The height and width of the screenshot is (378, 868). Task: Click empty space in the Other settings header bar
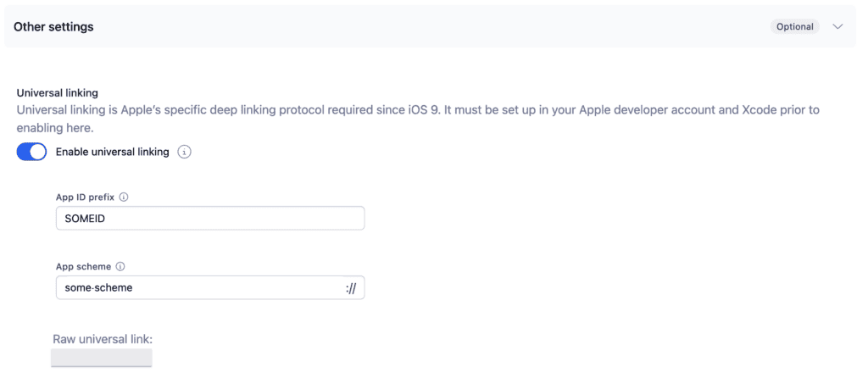[431, 26]
